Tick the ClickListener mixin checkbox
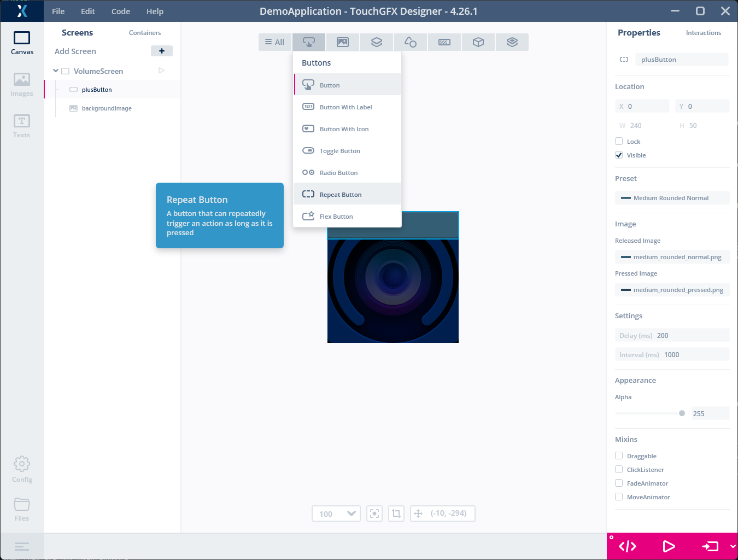The width and height of the screenshot is (738, 560). (x=619, y=469)
